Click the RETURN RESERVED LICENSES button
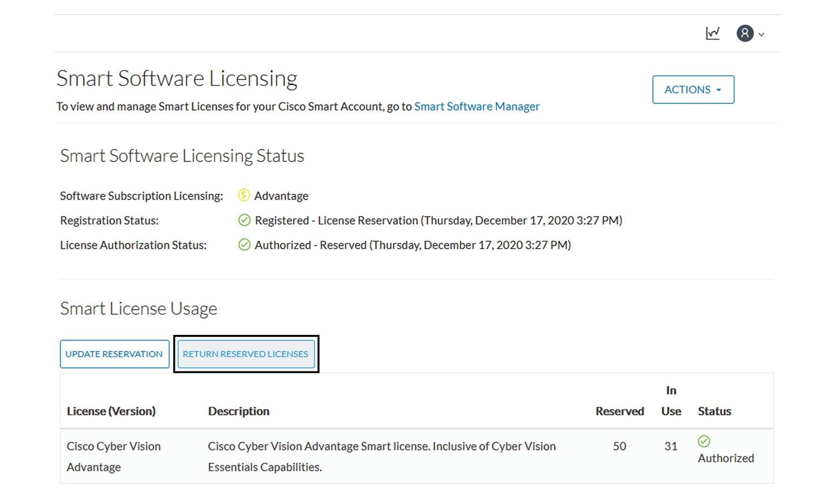The width and height of the screenshot is (835, 504). (x=246, y=354)
